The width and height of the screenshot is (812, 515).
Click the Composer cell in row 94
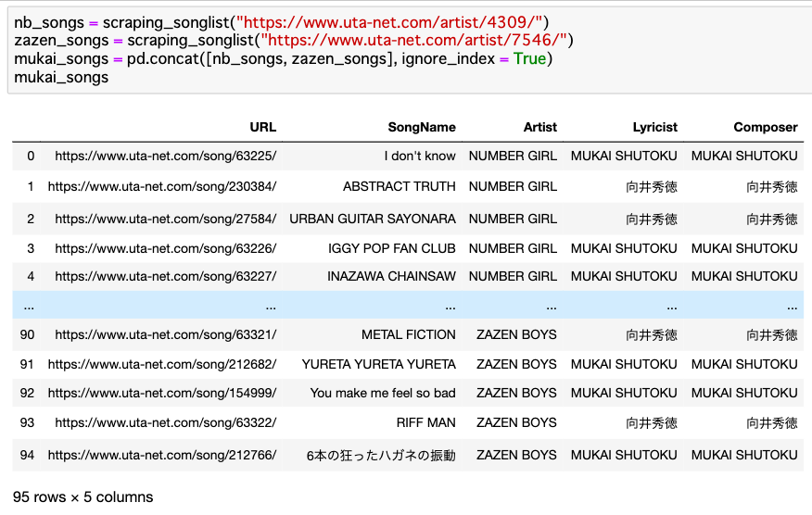tap(744, 455)
